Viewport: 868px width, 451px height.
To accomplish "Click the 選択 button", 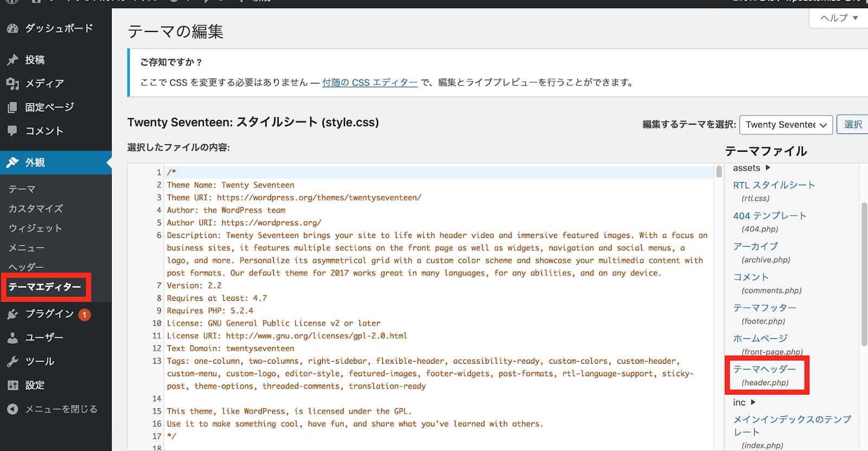I will pyautogui.click(x=853, y=125).
